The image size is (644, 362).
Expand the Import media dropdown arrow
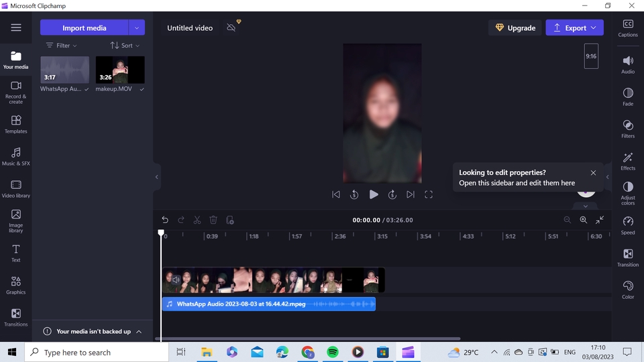(x=137, y=27)
